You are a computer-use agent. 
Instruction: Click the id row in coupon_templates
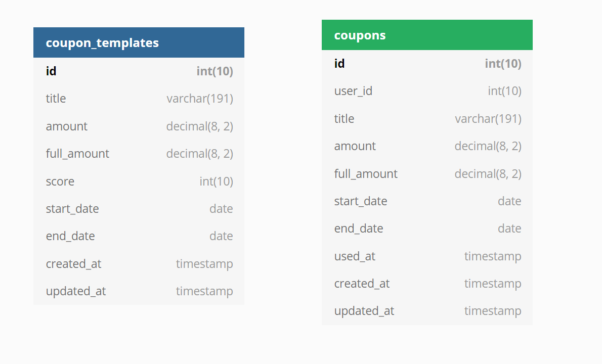[x=139, y=71]
